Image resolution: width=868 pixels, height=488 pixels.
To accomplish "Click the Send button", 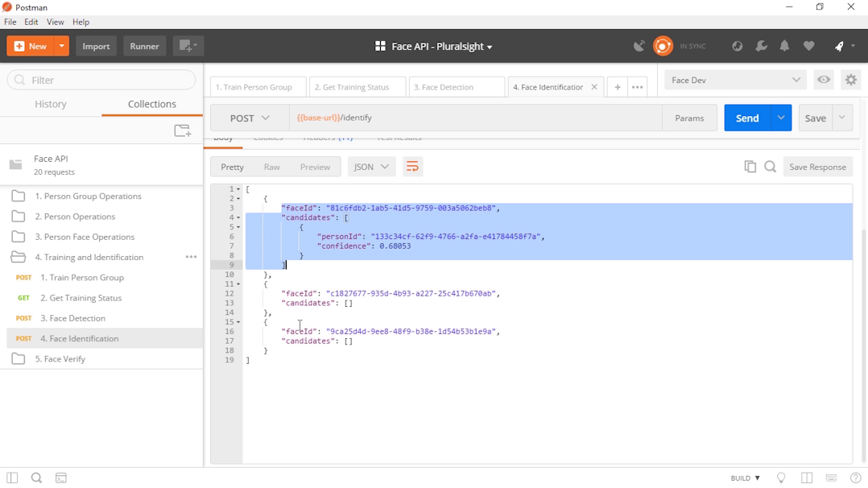I will pos(746,117).
